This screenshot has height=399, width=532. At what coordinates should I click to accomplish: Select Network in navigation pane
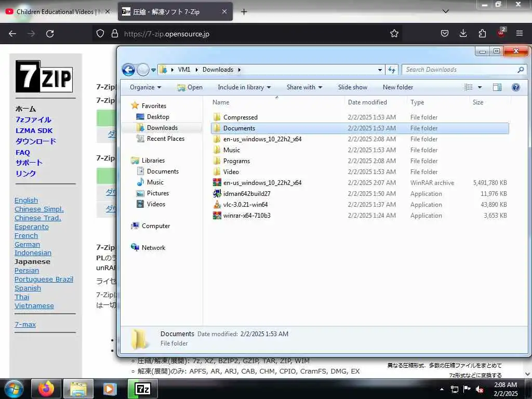coord(153,248)
